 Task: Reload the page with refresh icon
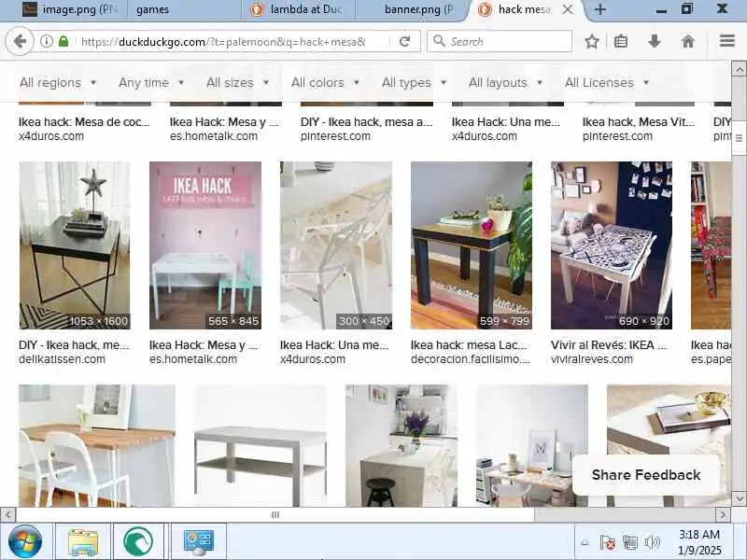point(404,41)
